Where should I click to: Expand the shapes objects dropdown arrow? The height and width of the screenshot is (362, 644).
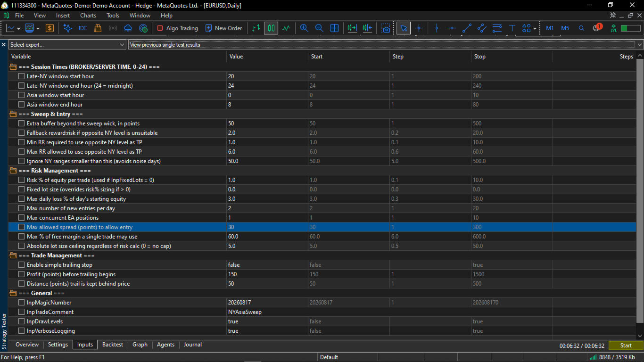(535, 28)
